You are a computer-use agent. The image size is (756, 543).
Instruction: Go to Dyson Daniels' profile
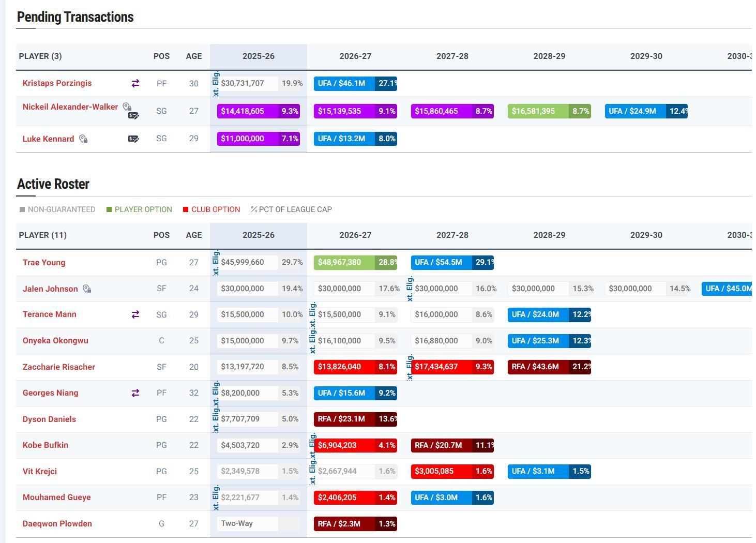(x=49, y=419)
